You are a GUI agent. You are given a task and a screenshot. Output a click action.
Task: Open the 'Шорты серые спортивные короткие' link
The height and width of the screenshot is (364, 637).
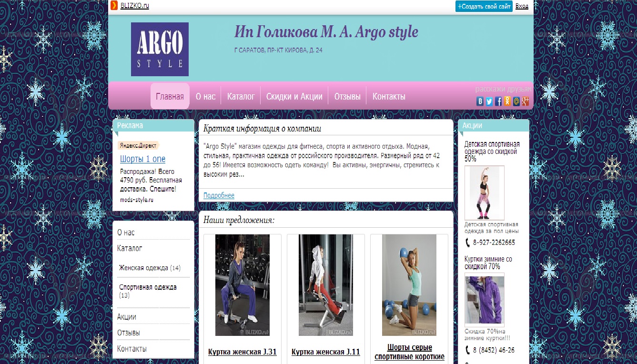tap(409, 352)
